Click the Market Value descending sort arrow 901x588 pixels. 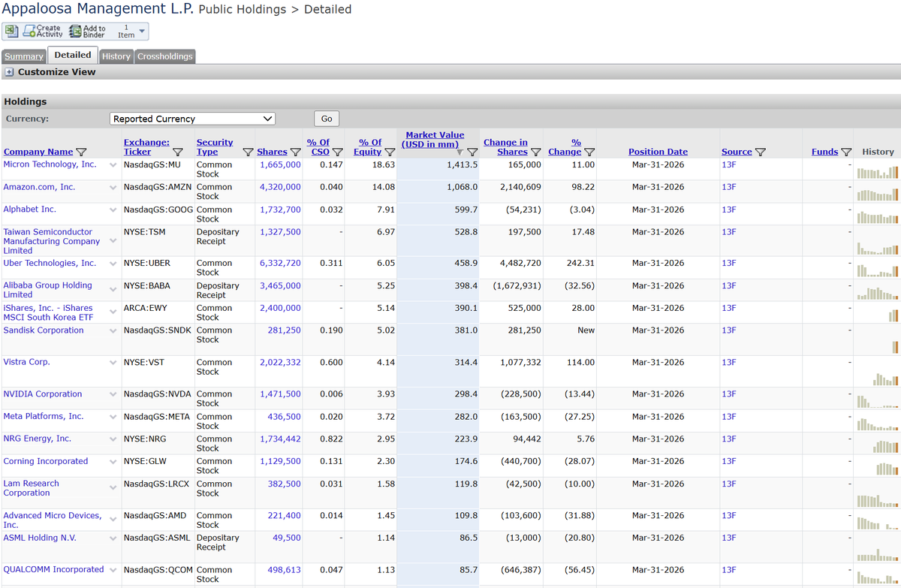[460, 152]
